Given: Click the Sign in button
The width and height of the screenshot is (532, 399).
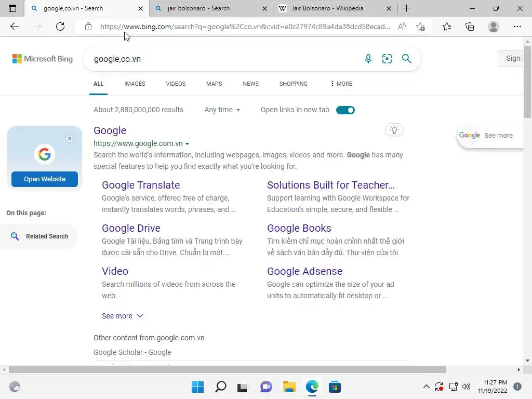Looking at the screenshot, I should (511, 58).
